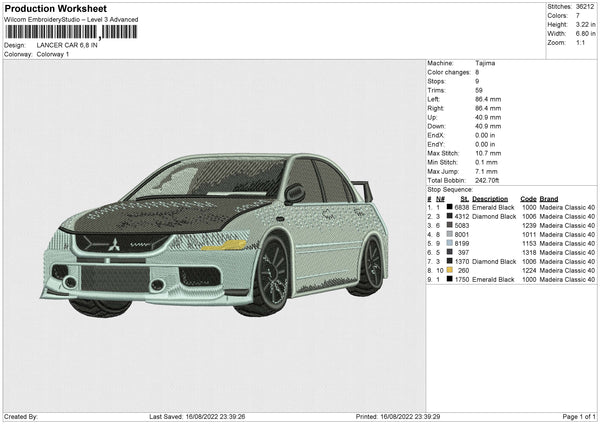Click the Machine value Tajima
600x424 pixels.
(485, 63)
